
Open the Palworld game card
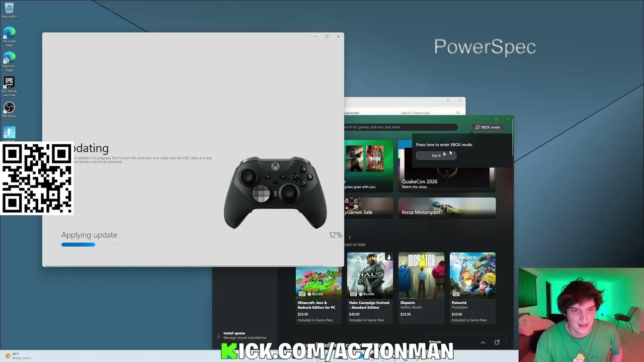pyautogui.click(x=472, y=288)
